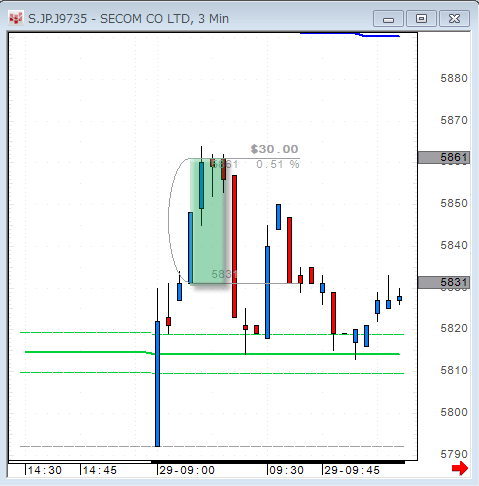The width and height of the screenshot is (479, 486).
Task: Click the 29-09:00 time axis label
Action: click(187, 470)
